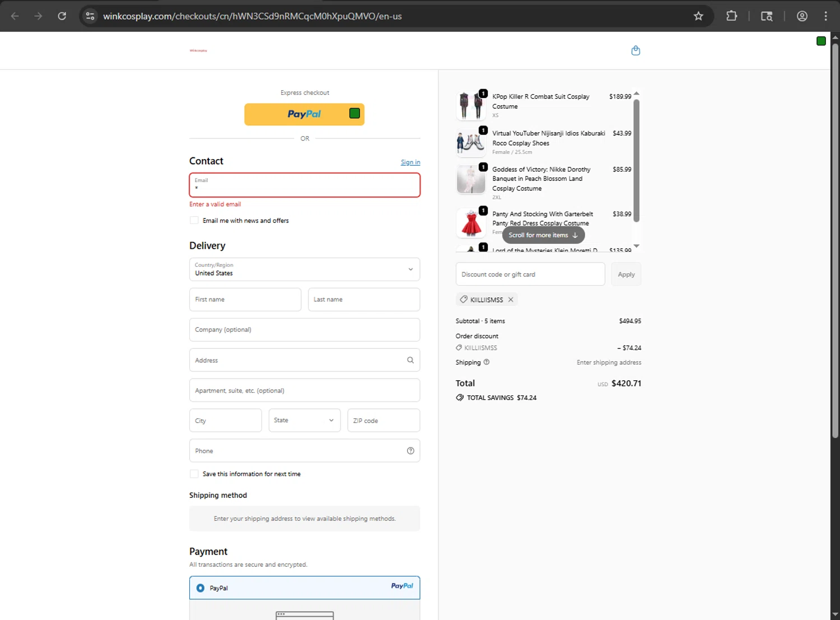The height and width of the screenshot is (620, 840).
Task: Check Email me with news and offers
Action: 194,221
